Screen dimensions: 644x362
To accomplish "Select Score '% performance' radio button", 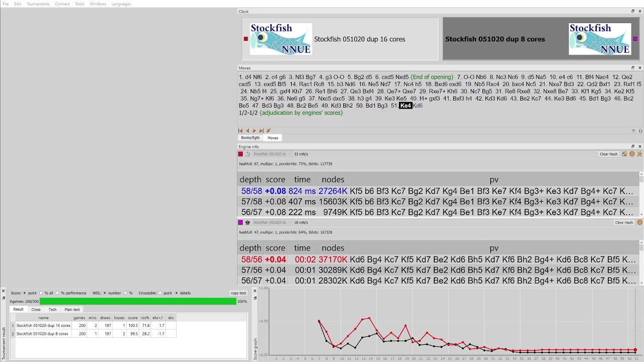I will pos(57,293).
